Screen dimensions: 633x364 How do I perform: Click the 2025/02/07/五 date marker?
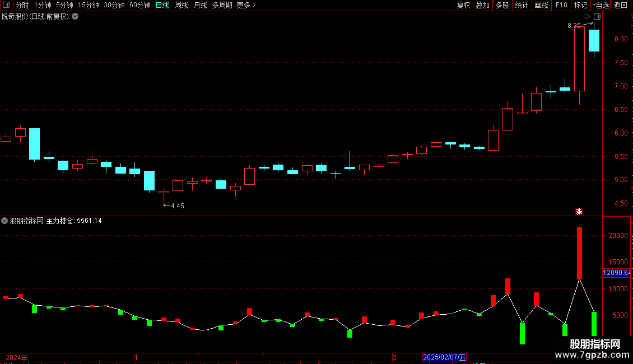tap(444, 357)
